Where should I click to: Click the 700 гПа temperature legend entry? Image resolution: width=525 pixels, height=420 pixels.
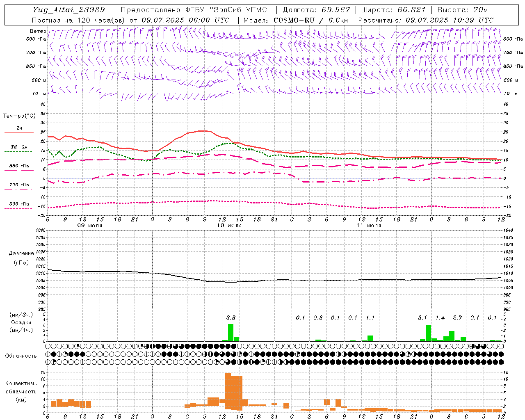coord(19,185)
